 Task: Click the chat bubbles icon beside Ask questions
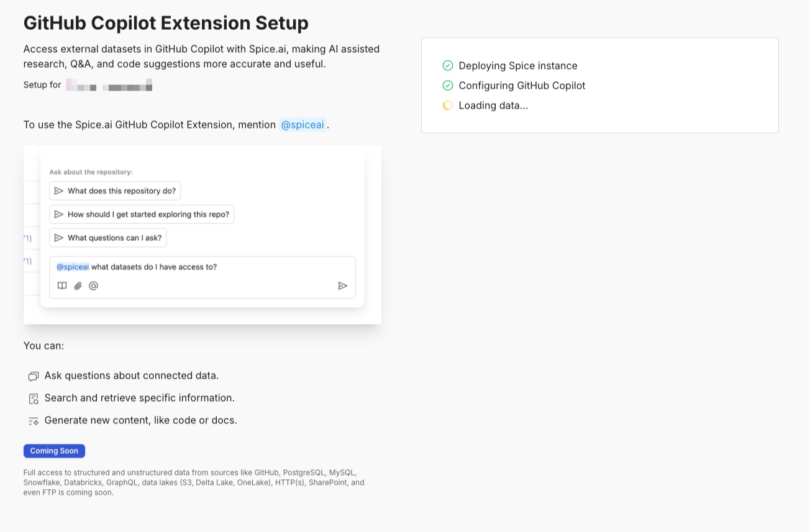[34, 376]
